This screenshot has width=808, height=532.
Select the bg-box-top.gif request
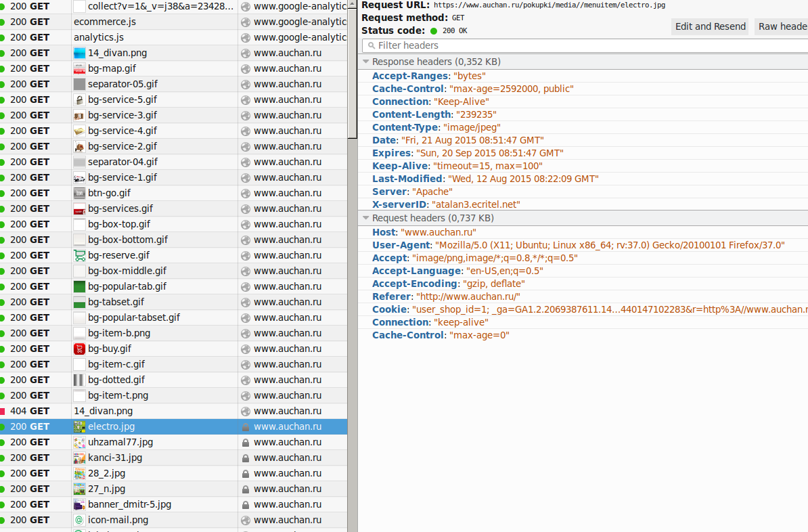(x=174, y=224)
